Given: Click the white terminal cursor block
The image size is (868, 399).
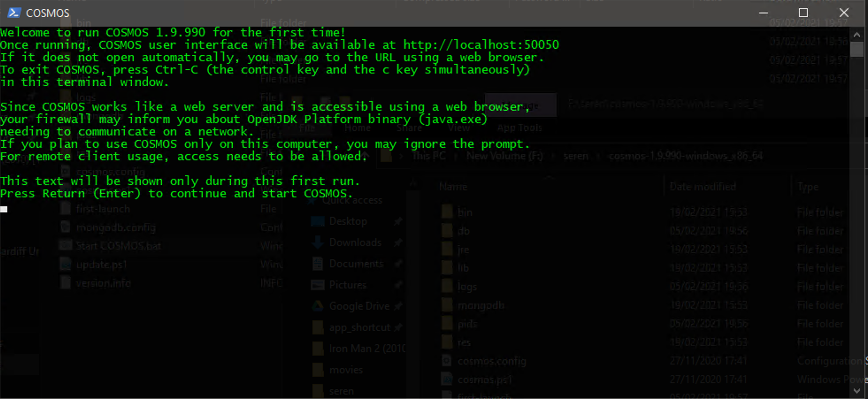Looking at the screenshot, I should pyautogui.click(x=4, y=209).
